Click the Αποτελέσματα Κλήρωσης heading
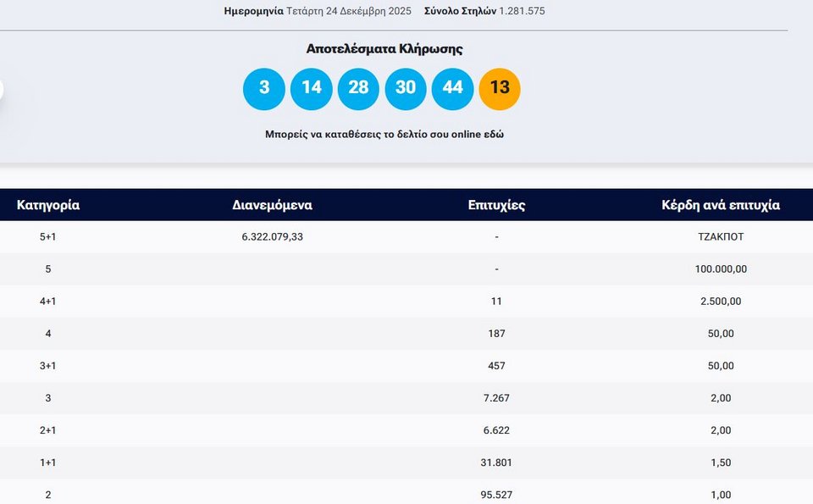Image resolution: width=813 pixels, height=504 pixels. 384,49
